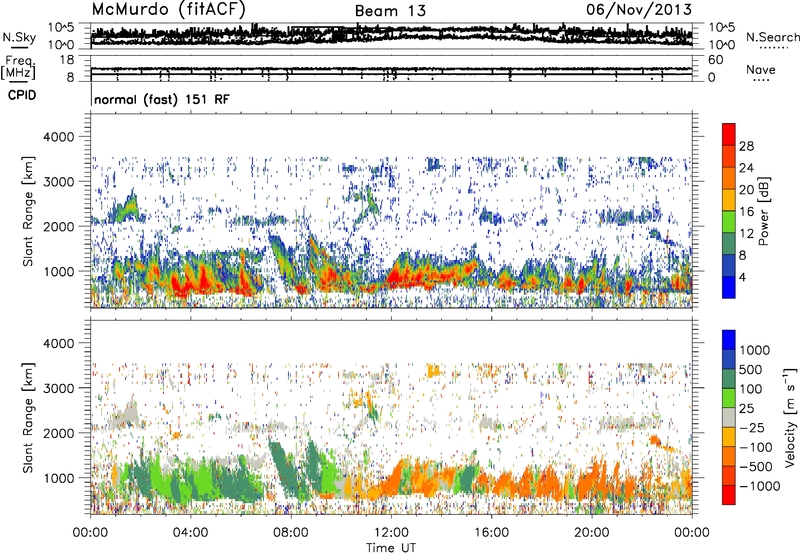Image resolution: width=800 pixels, height=554 pixels.
Task: Click the '-500' label on Velocity scale
Action: (756, 466)
